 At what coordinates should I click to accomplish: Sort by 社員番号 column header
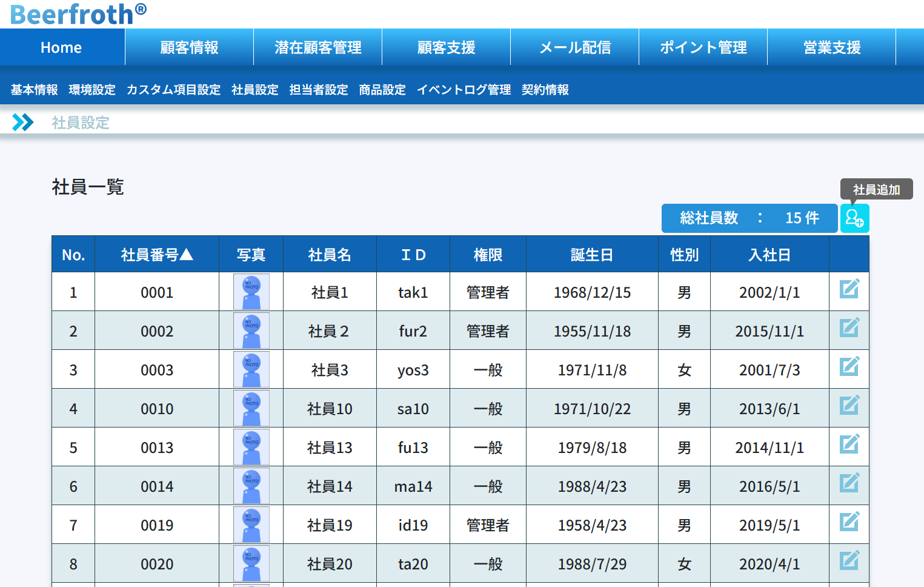156,255
